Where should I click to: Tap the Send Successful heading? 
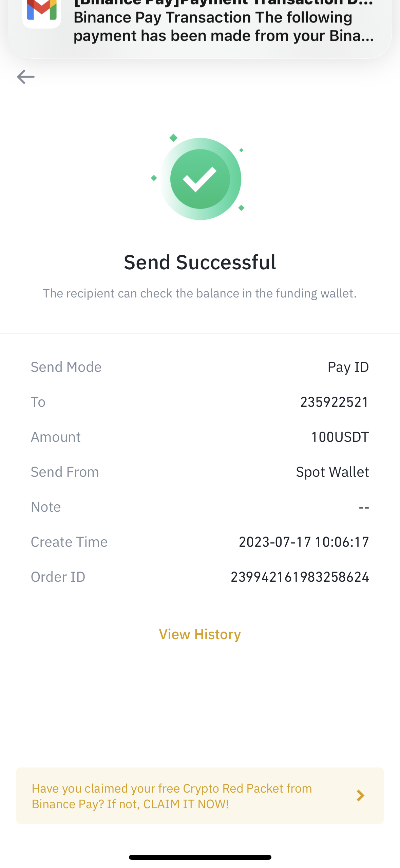[x=200, y=262]
